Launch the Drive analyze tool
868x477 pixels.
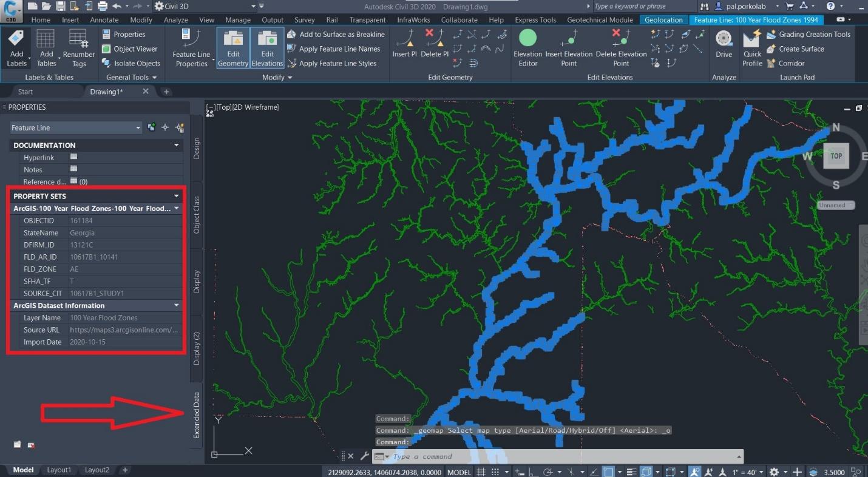click(x=724, y=44)
